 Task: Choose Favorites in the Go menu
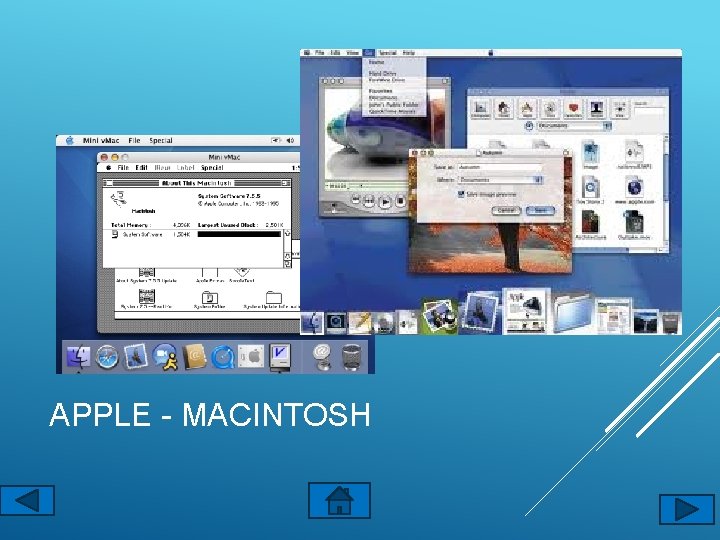(380, 91)
